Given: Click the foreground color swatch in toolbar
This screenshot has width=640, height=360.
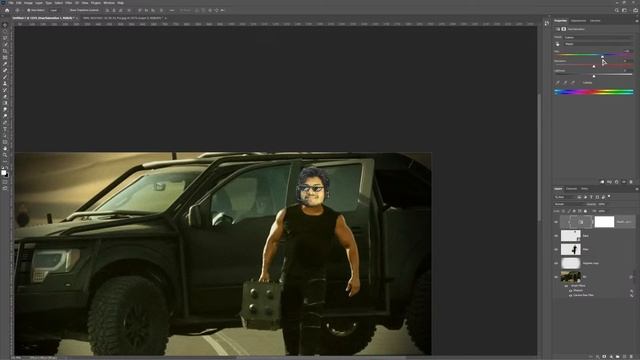Looking at the screenshot, I should 4,172.
